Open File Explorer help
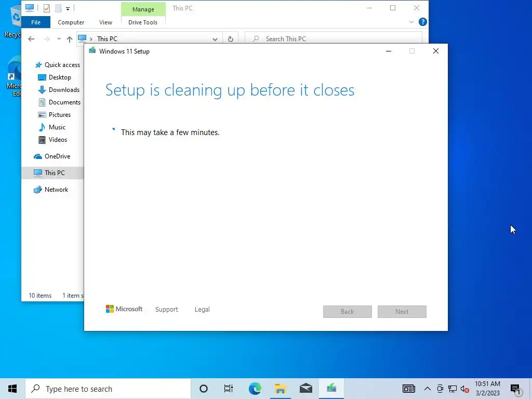Screen dimensions: 532x399 point(423,22)
